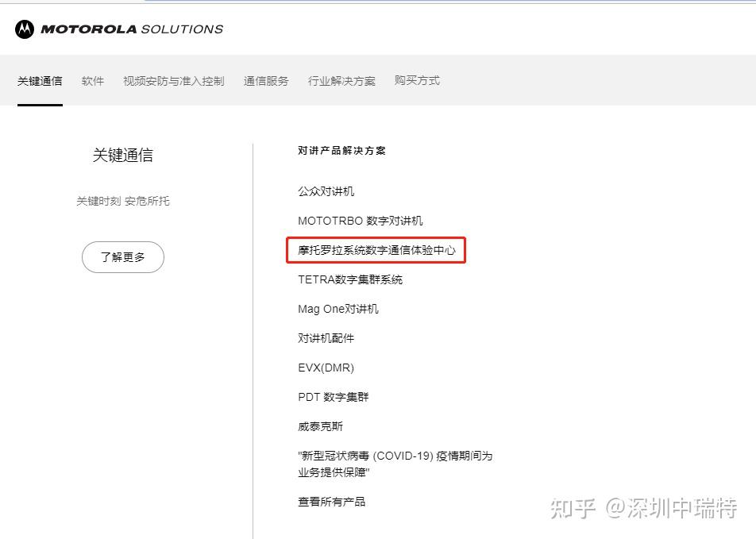Open the 软件 navigation tab
This screenshot has width=756, height=539.
(93, 81)
